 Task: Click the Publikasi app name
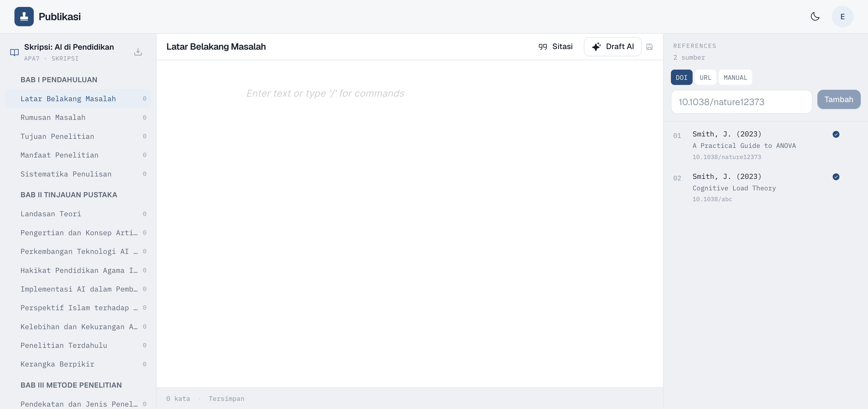60,17
